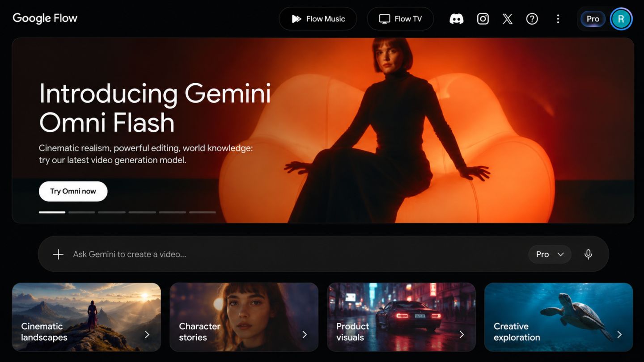
Task: Click the Try Omni now button
Action: pos(73,191)
